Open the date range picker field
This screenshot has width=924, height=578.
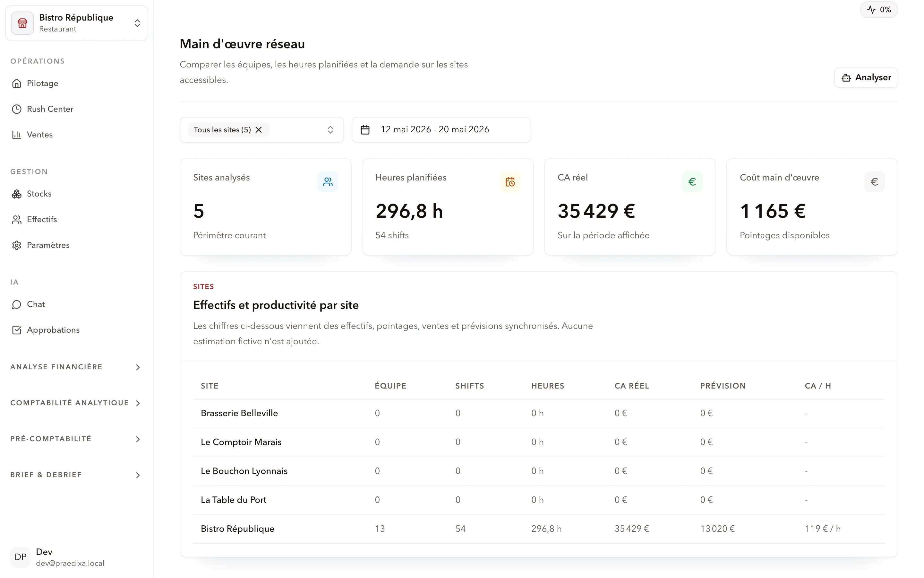[441, 130]
